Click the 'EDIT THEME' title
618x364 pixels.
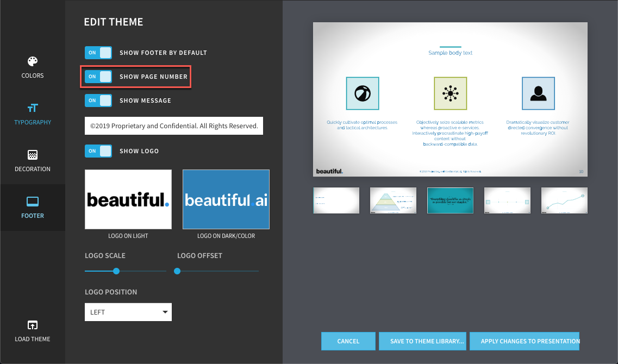[114, 22]
